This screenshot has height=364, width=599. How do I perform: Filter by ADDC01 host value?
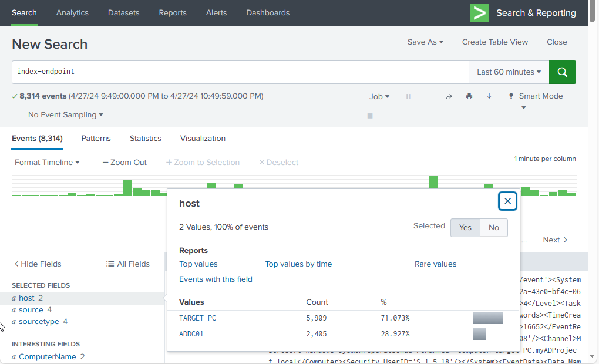[x=191, y=334]
